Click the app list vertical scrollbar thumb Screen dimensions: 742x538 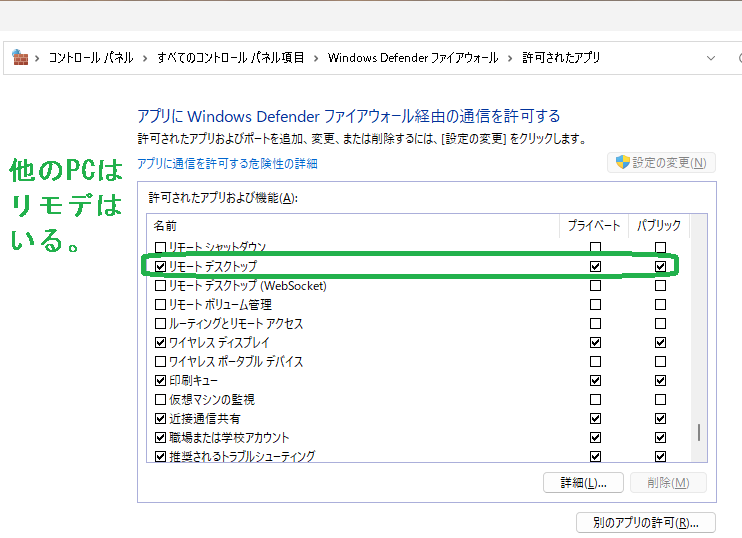699,432
